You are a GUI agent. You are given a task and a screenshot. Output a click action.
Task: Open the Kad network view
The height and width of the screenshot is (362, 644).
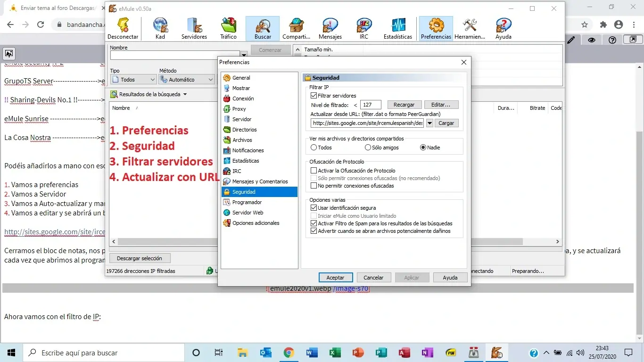pos(160,28)
